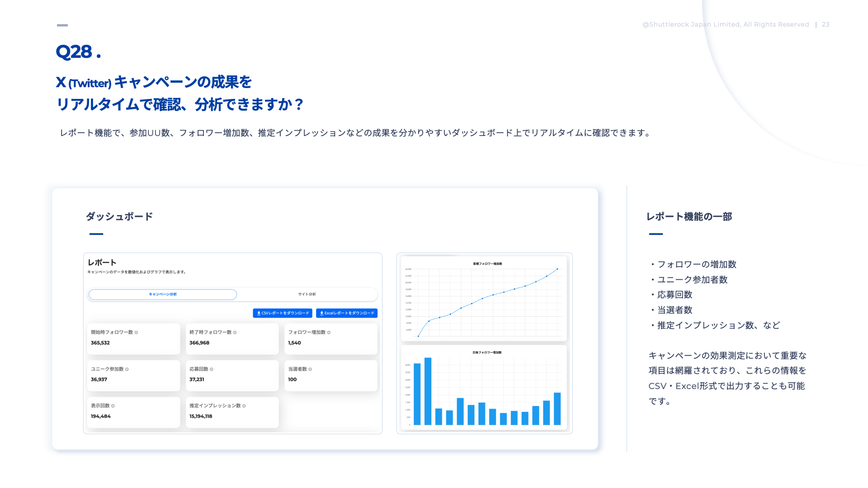Click the page number 23
This screenshot has width=868, height=488.
826,24
